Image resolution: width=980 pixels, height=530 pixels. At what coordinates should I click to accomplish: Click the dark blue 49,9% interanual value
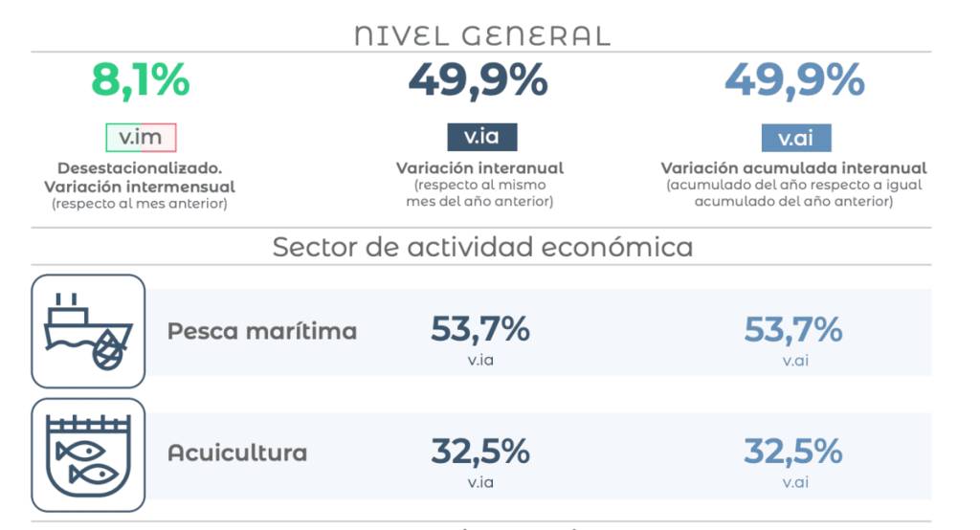click(479, 80)
